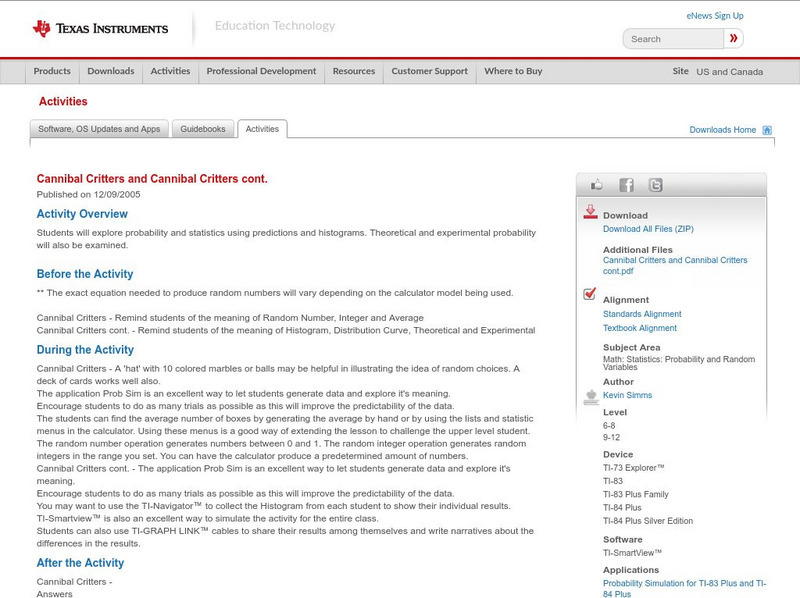
Task: Open the eNews Sign Up link
Action: pyautogui.click(x=715, y=16)
